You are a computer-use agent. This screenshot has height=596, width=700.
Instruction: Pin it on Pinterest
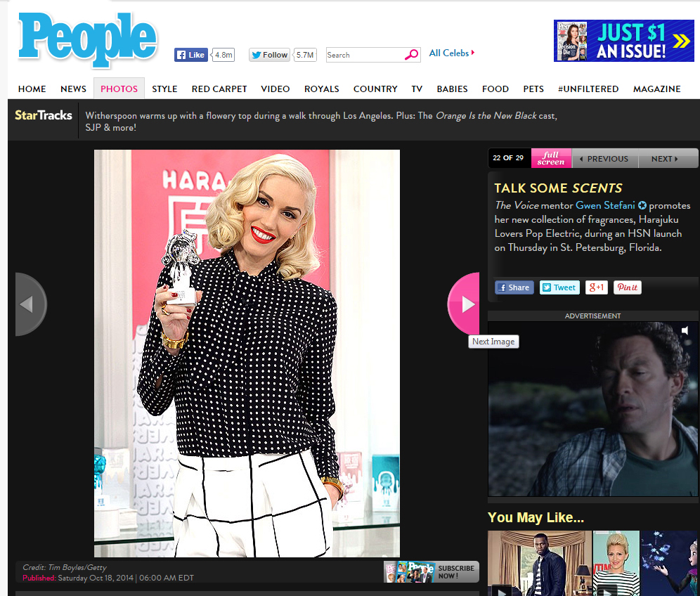coord(627,287)
